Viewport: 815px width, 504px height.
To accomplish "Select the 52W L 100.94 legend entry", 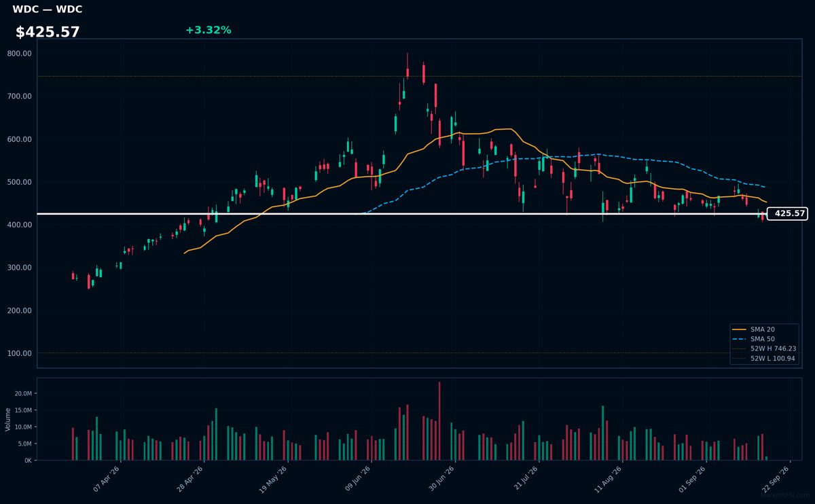I will [764, 358].
